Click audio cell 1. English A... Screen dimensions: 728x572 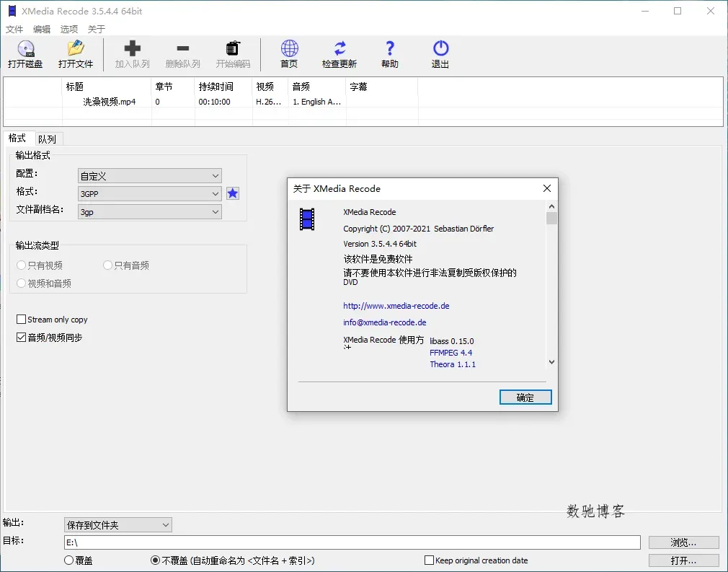pyautogui.click(x=316, y=102)
